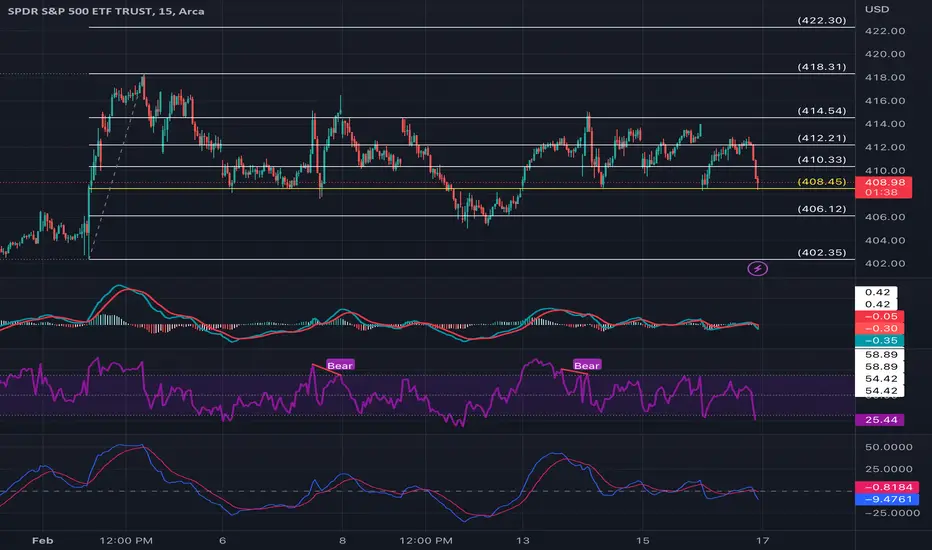The width and height of the screenshot is (932, 550).
Task: Click the (410.33) level label
Action: [x=821, y=159]
